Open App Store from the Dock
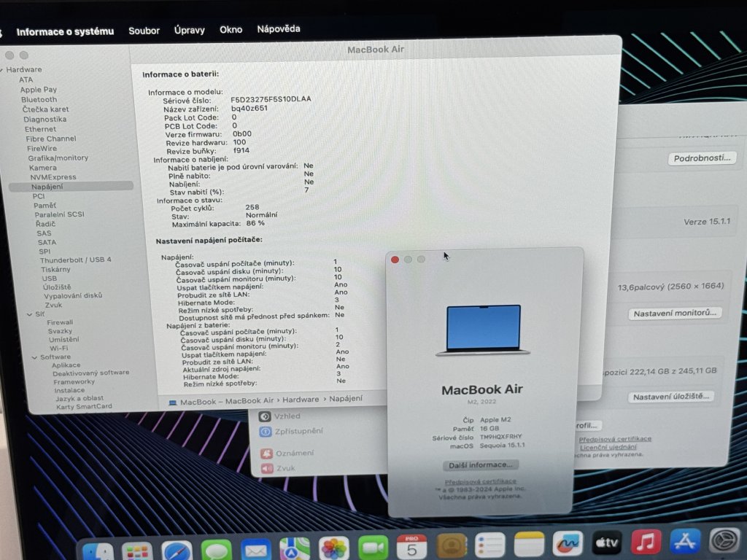 click(x=685, y=542)
